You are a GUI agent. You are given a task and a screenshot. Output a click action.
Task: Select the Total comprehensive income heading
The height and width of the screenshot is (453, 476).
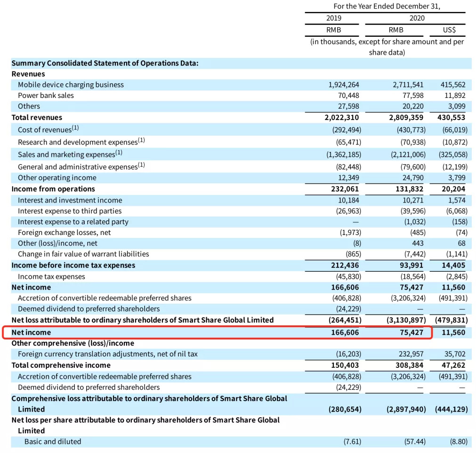pyautogui.click(x=61, y=365)
